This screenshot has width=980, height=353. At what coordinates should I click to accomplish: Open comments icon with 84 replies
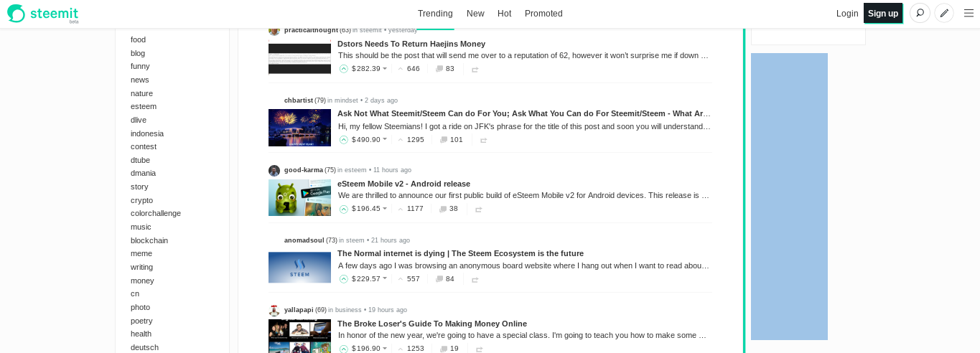439,279
